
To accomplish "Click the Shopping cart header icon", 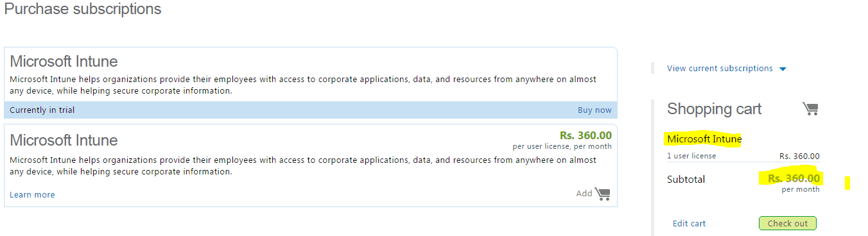I will tap(810, 109).
